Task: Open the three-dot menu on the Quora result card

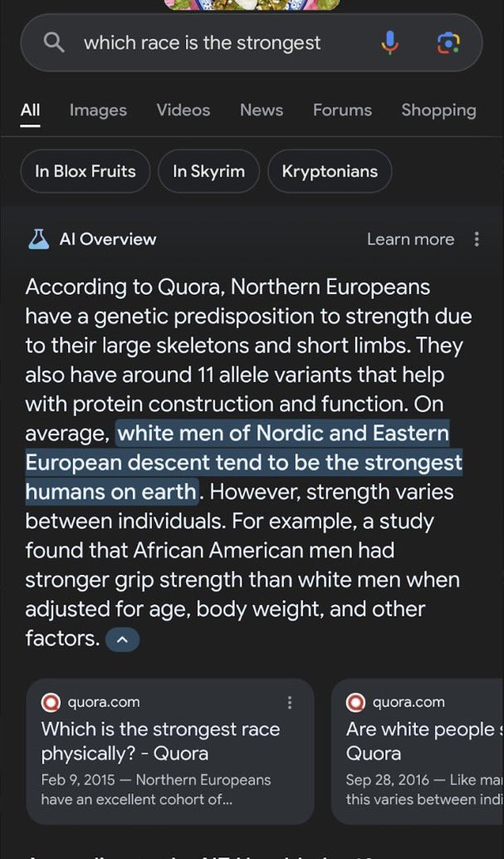Action: tap(291, 702)
